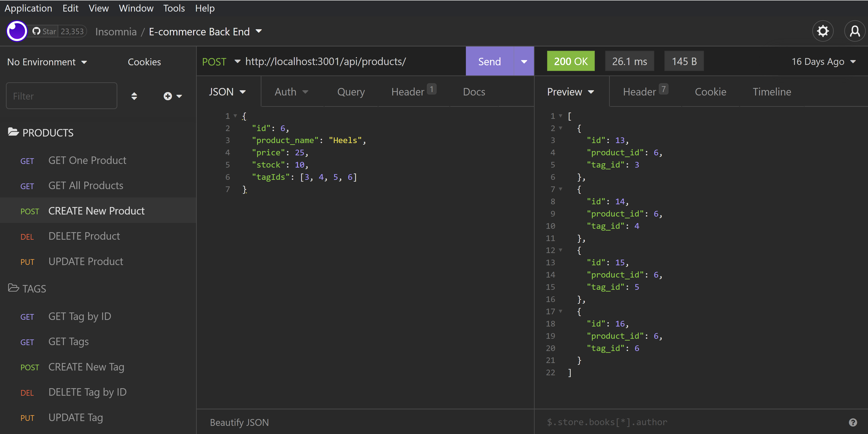
Task: Open the 16 Days Ago history dropdown
Action: (824, 62)
